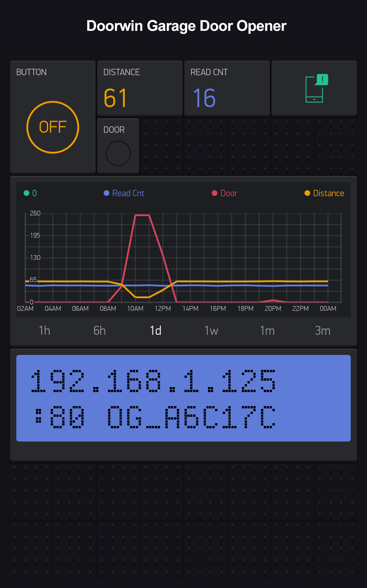Select the 3m chart time range
Viewport: 367px width, 588px height.
click(x=323, y=331)
